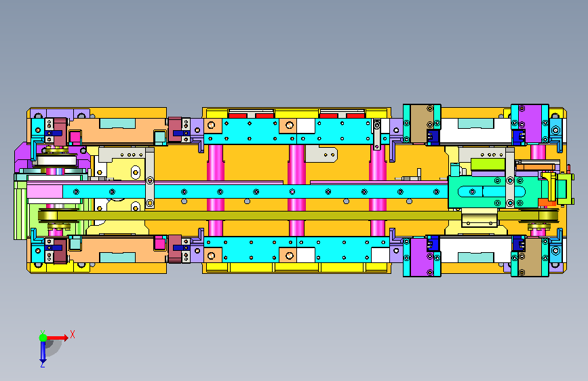This screenshot has width=588, height=381.
Task: Select the pale green ribbed motor housing
Action: 20,210
